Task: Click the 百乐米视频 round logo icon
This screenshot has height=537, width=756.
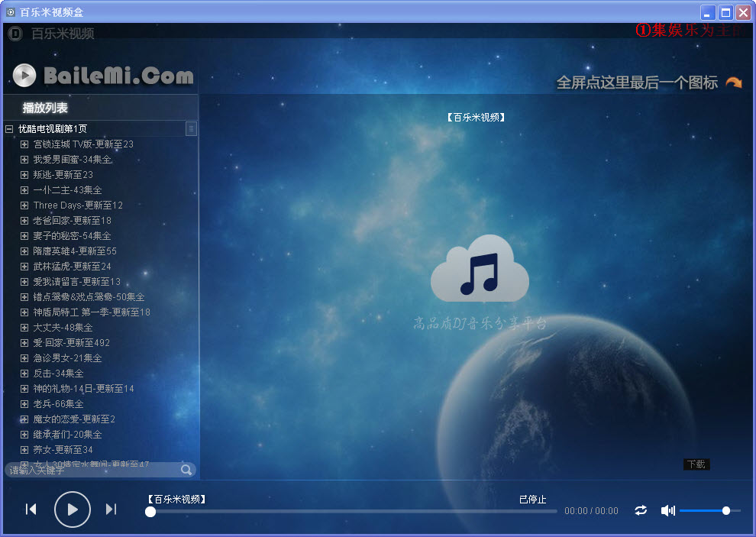Action: 15,34
